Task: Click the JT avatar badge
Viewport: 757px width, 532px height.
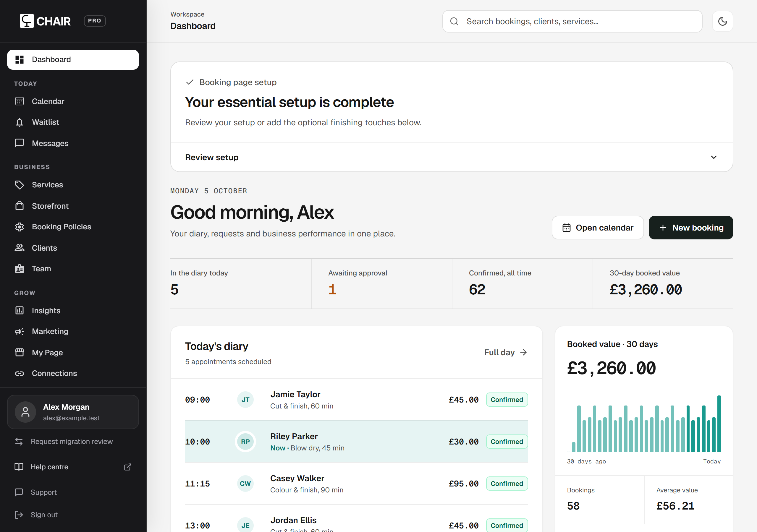Action: pyautogui.click(x=245, y=400)
